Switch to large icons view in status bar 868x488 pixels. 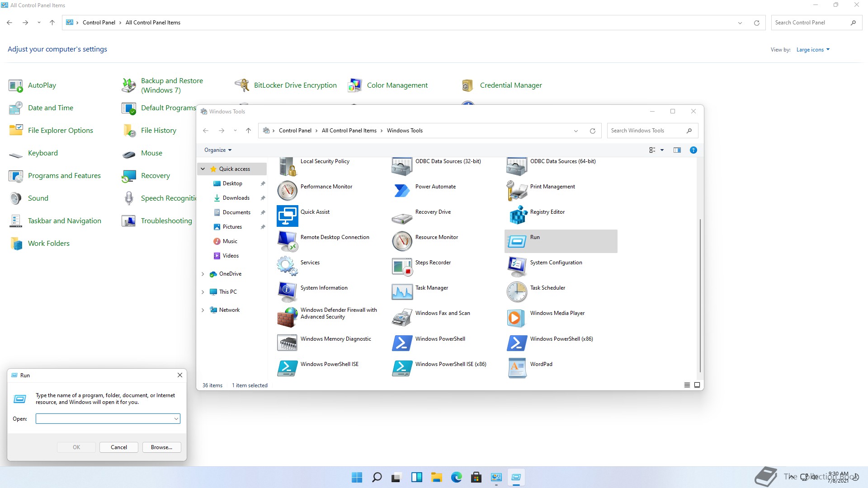(697, 385)
